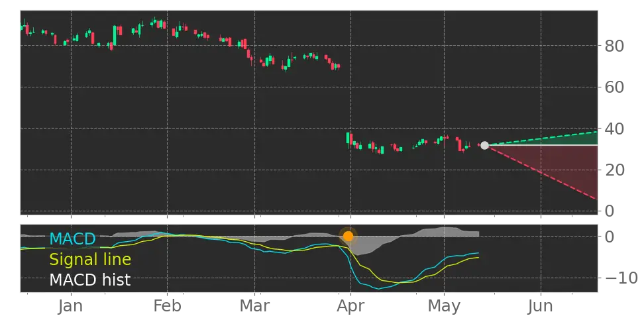Screen dimensions: 644x322
Task: Click the 0 price axis label
Action: coord(610,211)
